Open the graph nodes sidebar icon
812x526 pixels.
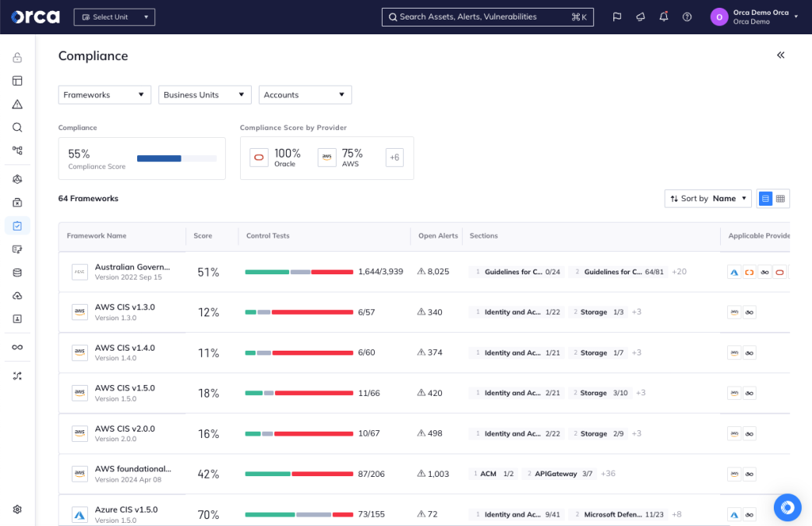(17, 150)
